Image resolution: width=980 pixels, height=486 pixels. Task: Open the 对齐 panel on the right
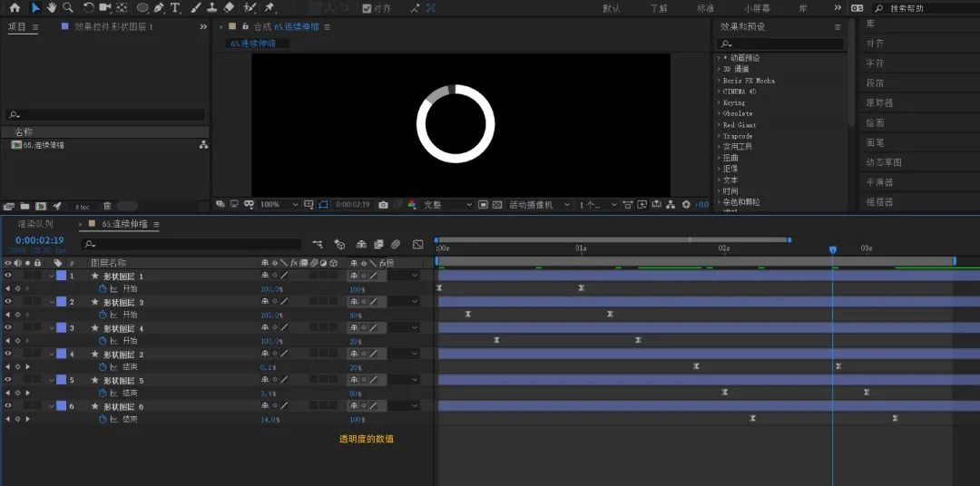[875, 44]
